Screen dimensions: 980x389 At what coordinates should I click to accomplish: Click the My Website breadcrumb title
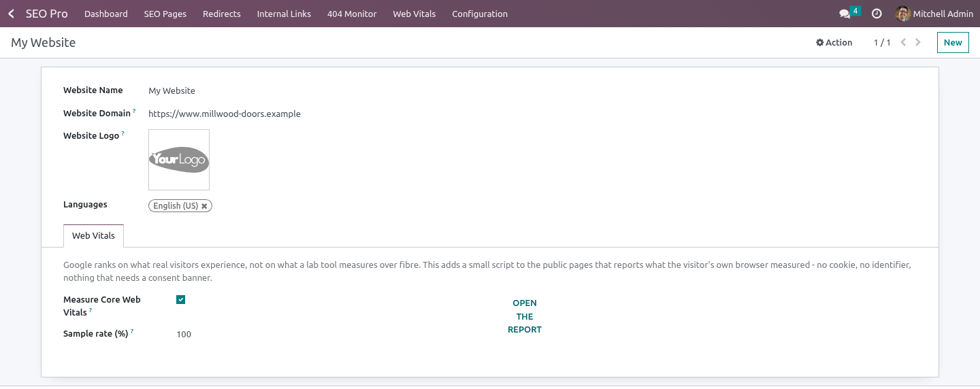(44, 42)
